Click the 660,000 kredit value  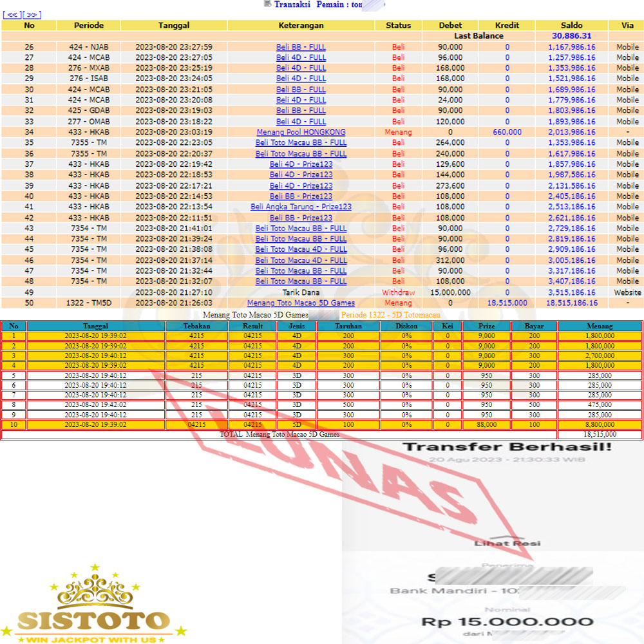click(x=507, y=132)
